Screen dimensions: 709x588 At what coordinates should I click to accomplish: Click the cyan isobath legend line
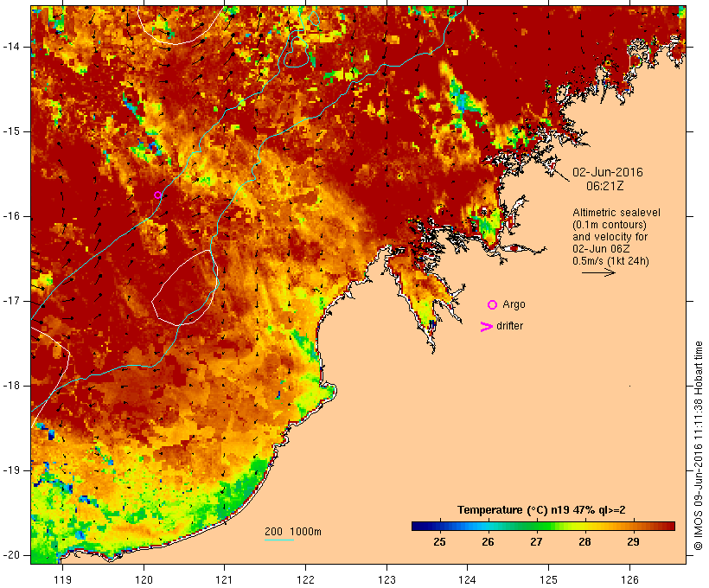pyautogui.click(x=279, y=540)
